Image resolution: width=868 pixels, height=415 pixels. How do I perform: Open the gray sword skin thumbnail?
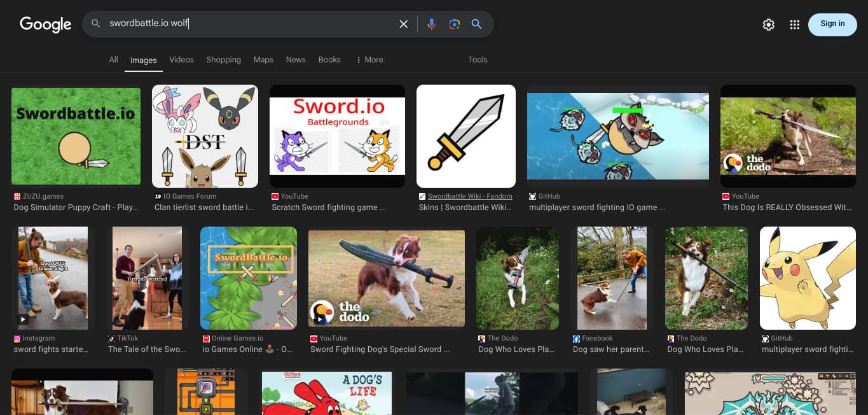click(466, 136)
